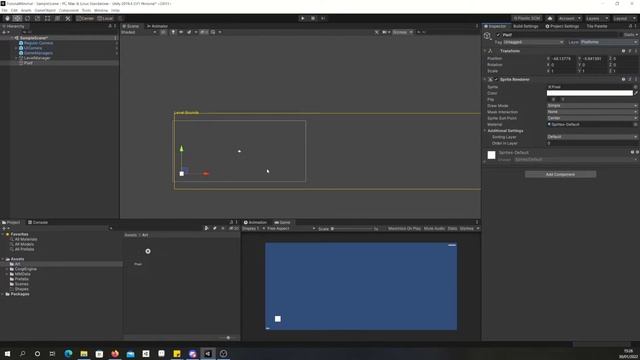
Task: Pick color with the eyedropper icon
Action: (636, 93)
